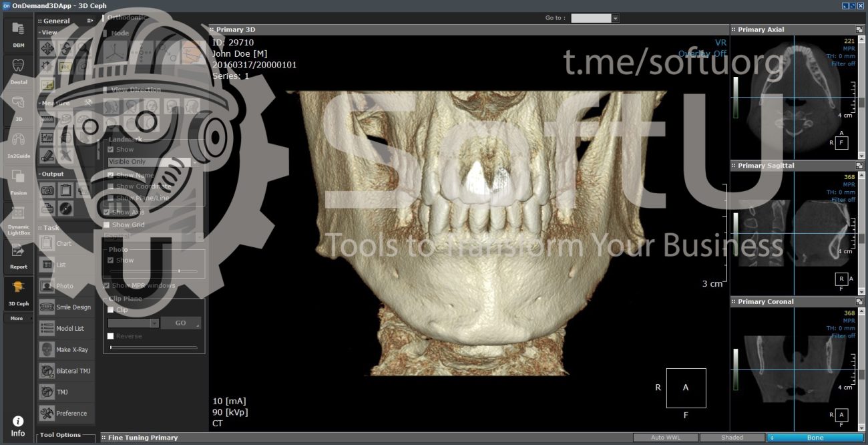The image size is (868, 445).
Task: Collapse the Measure section
Action: point(55,104)
